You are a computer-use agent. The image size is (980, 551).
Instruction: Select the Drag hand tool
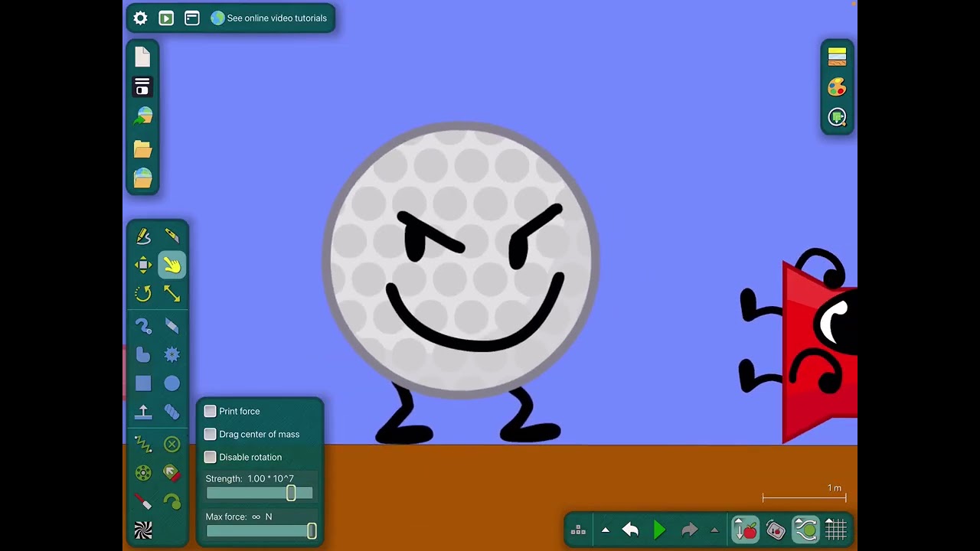point(172,266)
